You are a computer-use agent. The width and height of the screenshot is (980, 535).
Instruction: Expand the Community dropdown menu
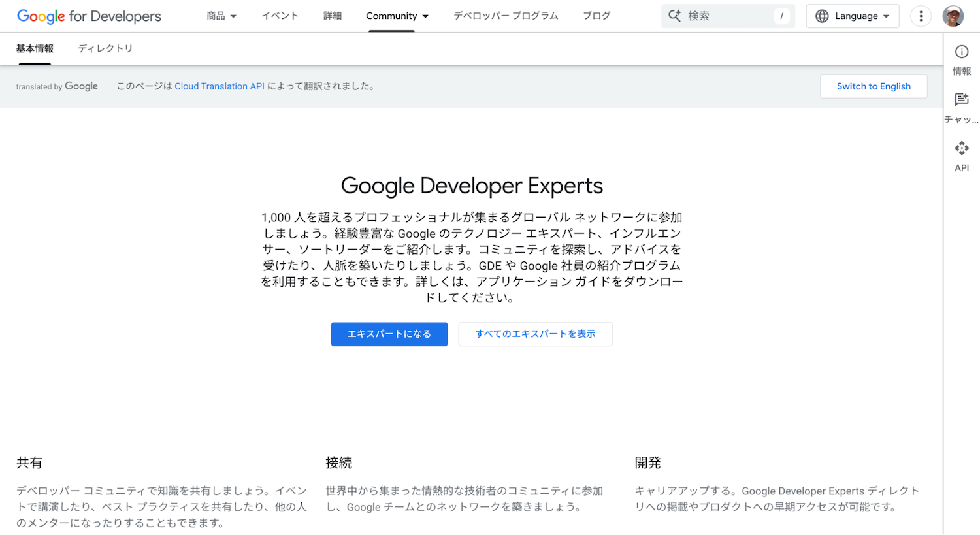point(397,16)
